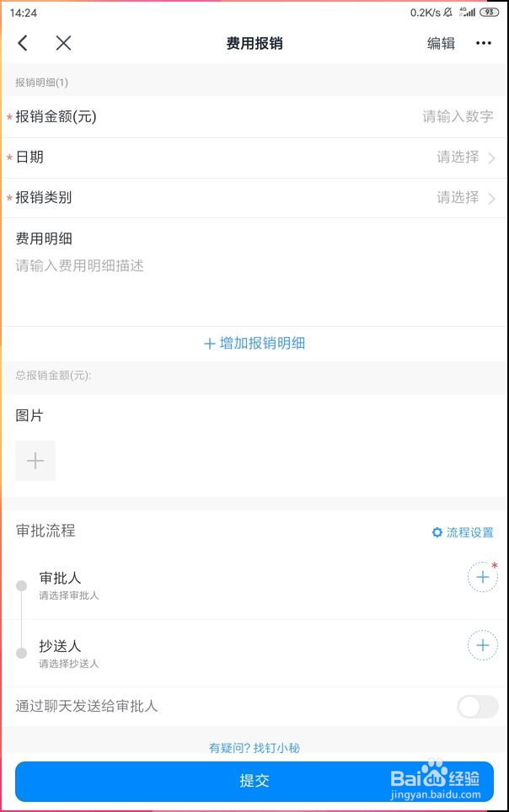
Task: Tap the plus to add an approver
Action: pyautogui.click(x=482, y=577)
